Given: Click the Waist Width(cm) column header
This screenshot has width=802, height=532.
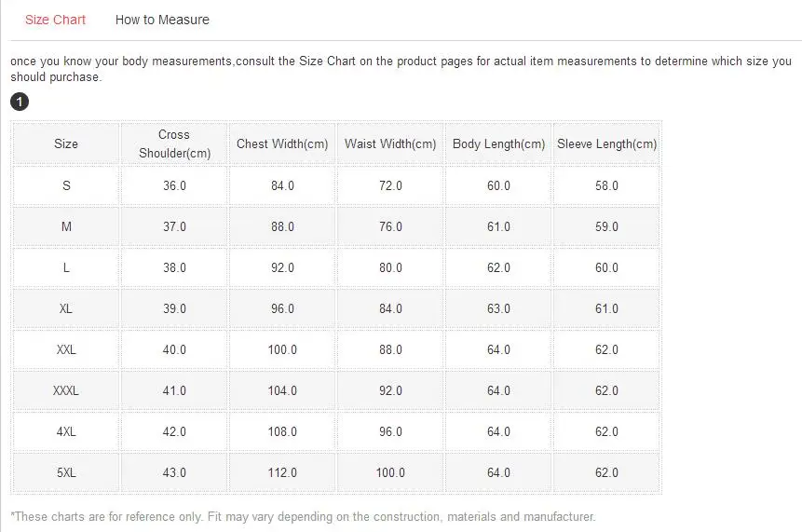Looking at the screenshot, I should (x=390, y=144).
